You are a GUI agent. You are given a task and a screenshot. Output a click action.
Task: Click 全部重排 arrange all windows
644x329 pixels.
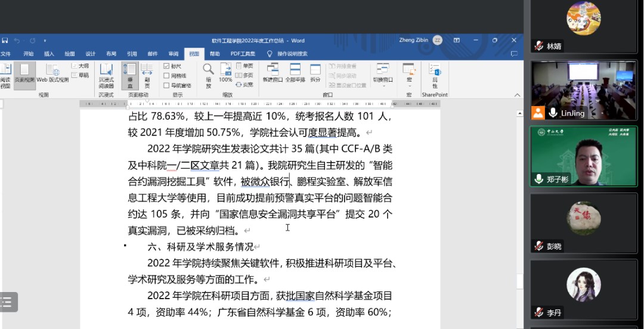[295, 73]
